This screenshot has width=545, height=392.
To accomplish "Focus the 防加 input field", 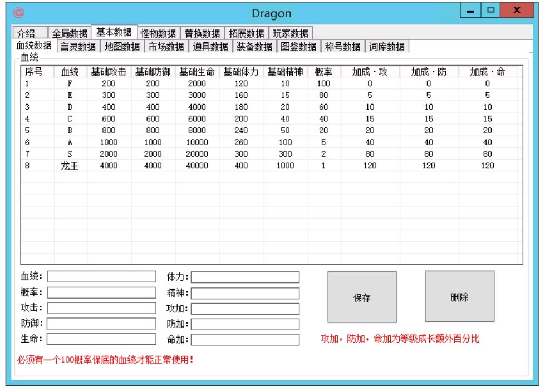I will (245, 324).
